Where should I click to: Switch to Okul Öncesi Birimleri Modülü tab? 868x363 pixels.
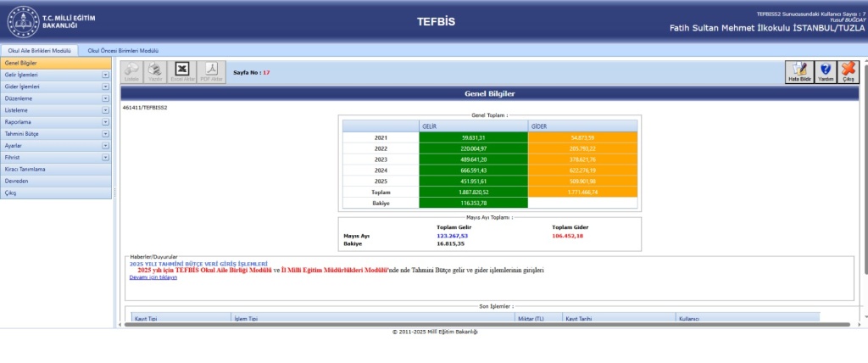124,51
